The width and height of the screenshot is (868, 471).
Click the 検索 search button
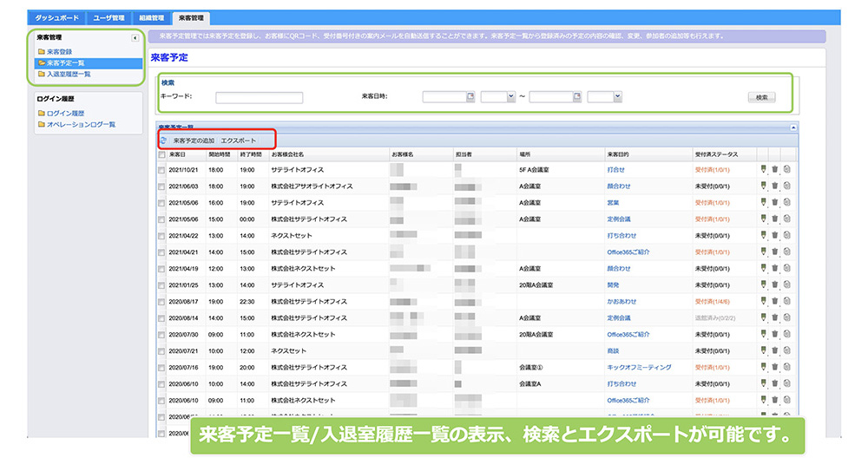click(762, 97)
